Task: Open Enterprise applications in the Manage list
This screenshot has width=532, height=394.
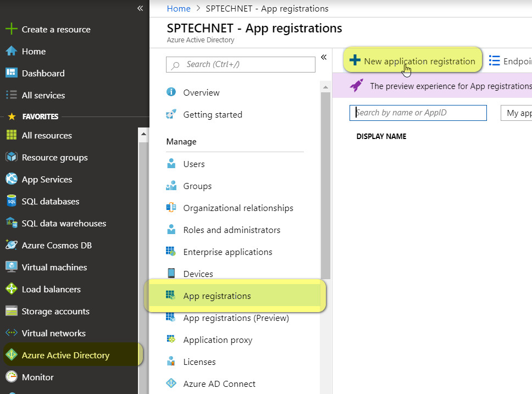Action: click(227, 252)
